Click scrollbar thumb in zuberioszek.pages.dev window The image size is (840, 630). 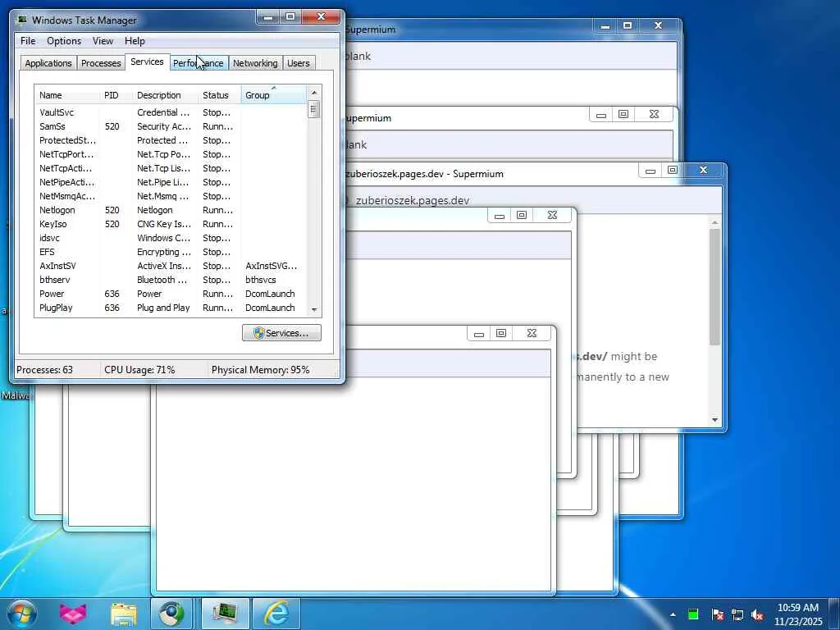(714, 286)
